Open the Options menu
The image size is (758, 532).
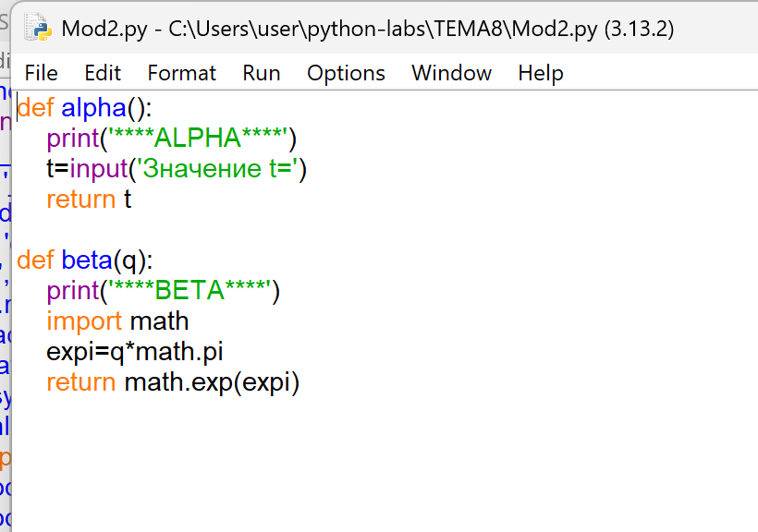346,73
